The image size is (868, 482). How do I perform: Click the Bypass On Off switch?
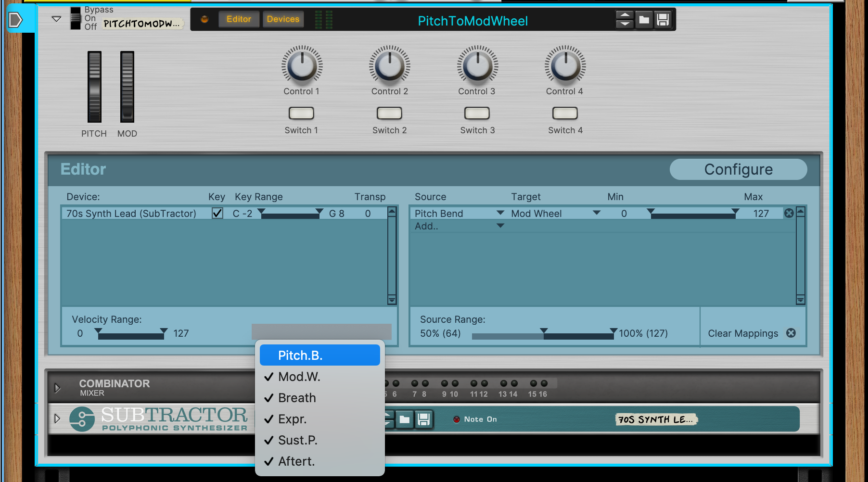pyautogui.click(x=76, y=18)
